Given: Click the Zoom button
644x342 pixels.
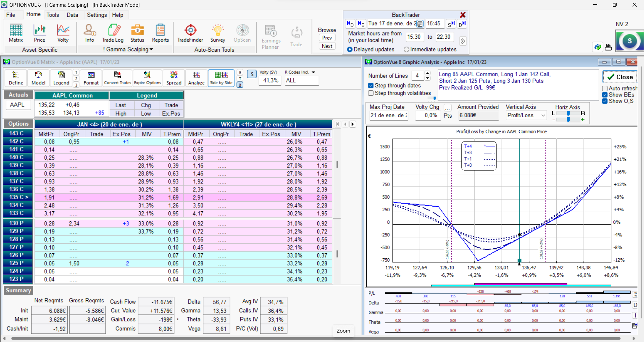Looking at the screenshot, I should point(344,331).
